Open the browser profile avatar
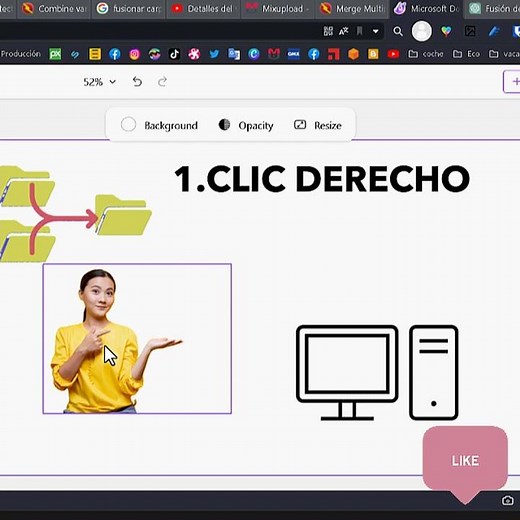This screenshot has height=520, width=520. coord(422,31)
